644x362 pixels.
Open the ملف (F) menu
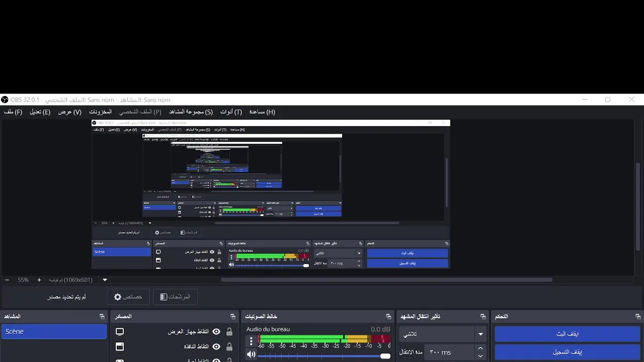tap(13, 112)
